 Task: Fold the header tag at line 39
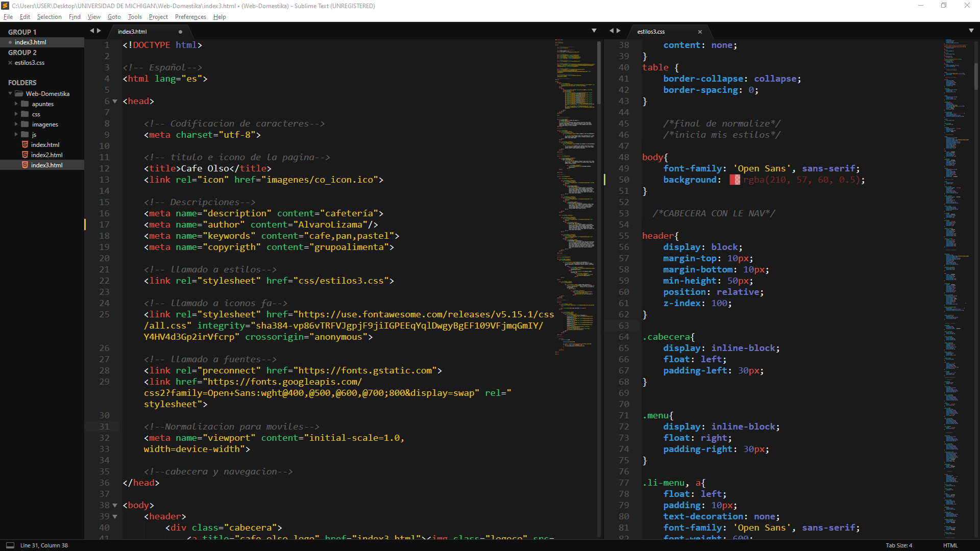tap(115, 517)
